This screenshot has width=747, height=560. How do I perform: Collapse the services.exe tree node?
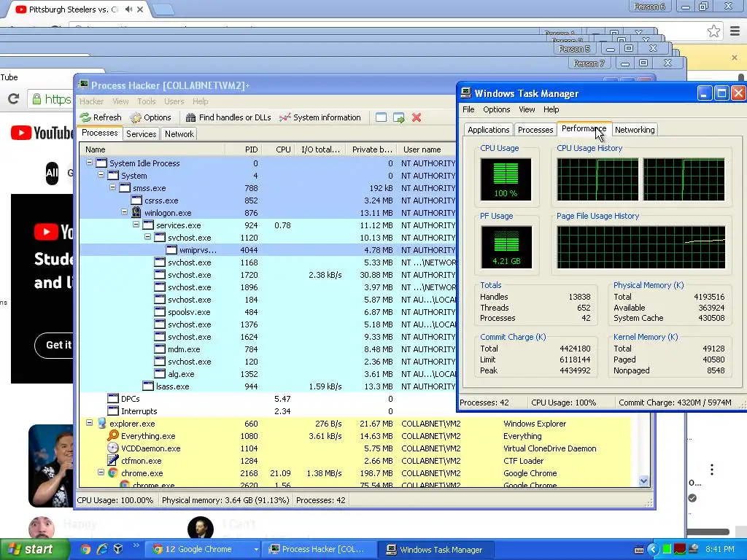pos(136,225)
